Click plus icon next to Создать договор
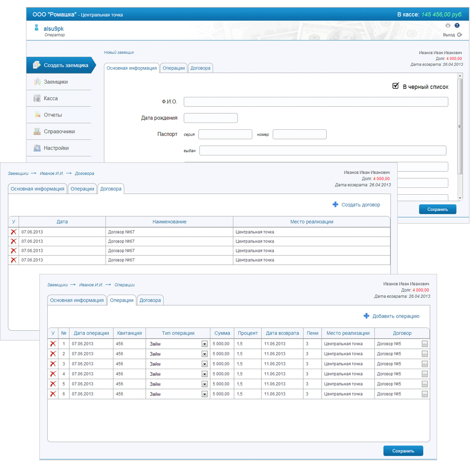 tap(335, 205)
